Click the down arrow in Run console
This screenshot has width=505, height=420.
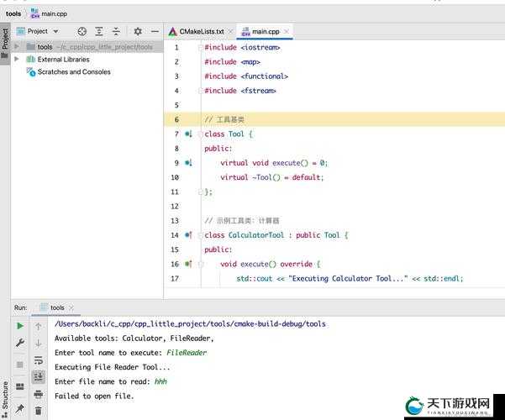coord(39,344)
